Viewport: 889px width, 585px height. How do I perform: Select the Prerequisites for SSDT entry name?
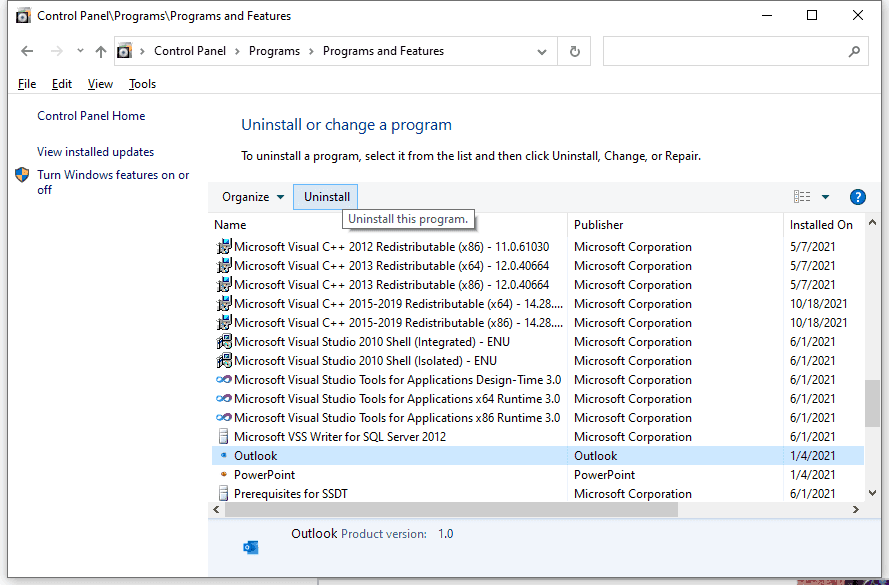[291, 494]
